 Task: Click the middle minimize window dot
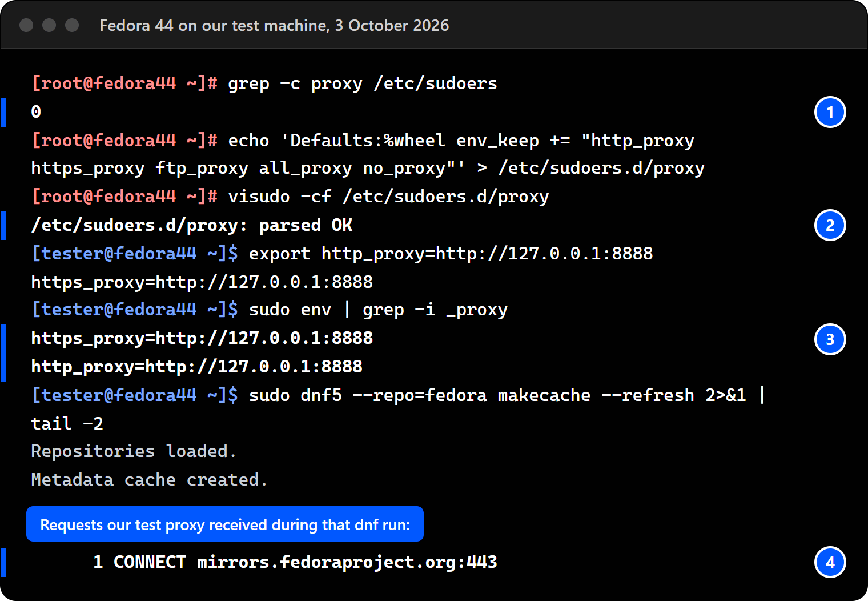click(x=49, y=25)
